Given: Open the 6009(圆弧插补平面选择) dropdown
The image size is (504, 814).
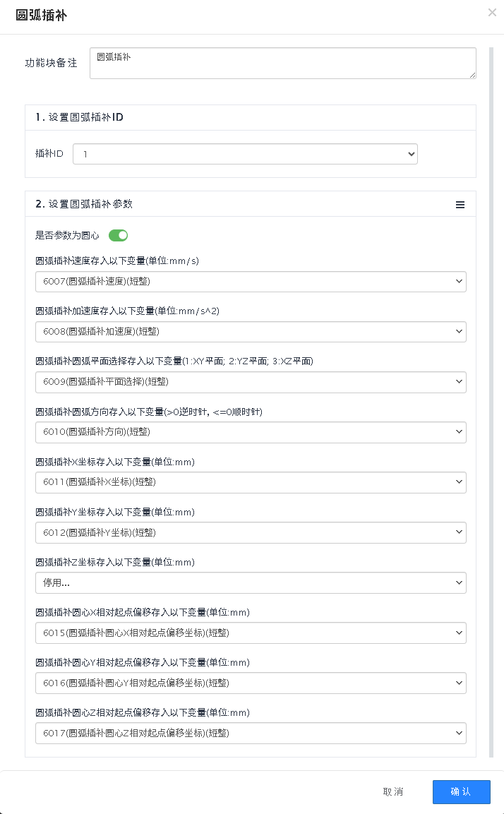Looking at the screenshot, I should [x=251, y=382].
